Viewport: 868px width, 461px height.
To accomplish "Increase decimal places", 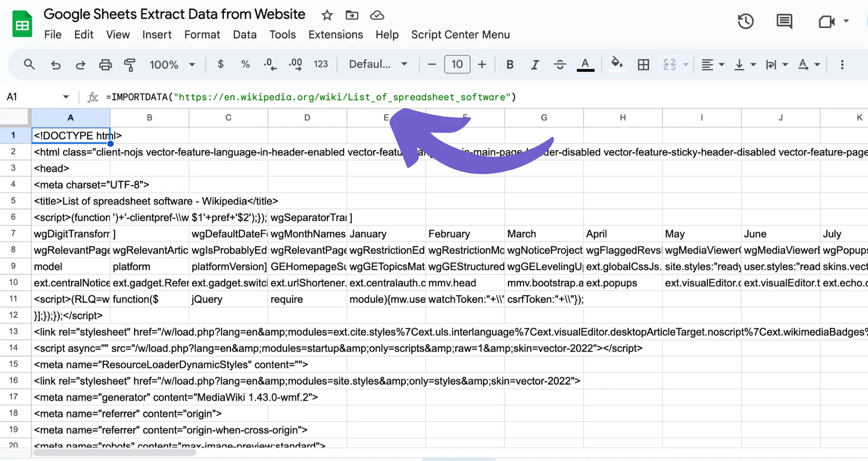I will tap(295, 64).
